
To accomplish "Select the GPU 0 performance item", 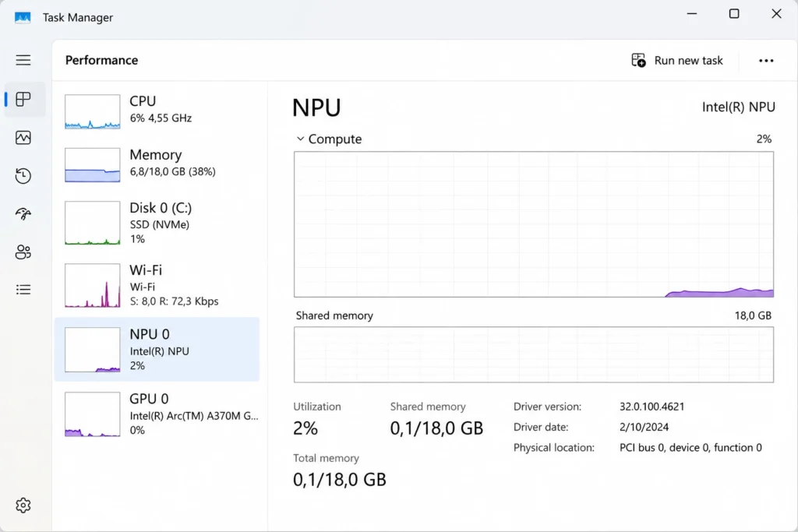I will click(157, 414).
